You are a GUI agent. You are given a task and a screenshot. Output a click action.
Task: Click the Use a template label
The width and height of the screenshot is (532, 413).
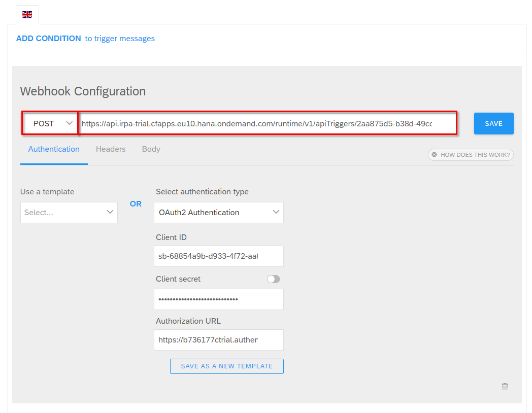(47, 192)
